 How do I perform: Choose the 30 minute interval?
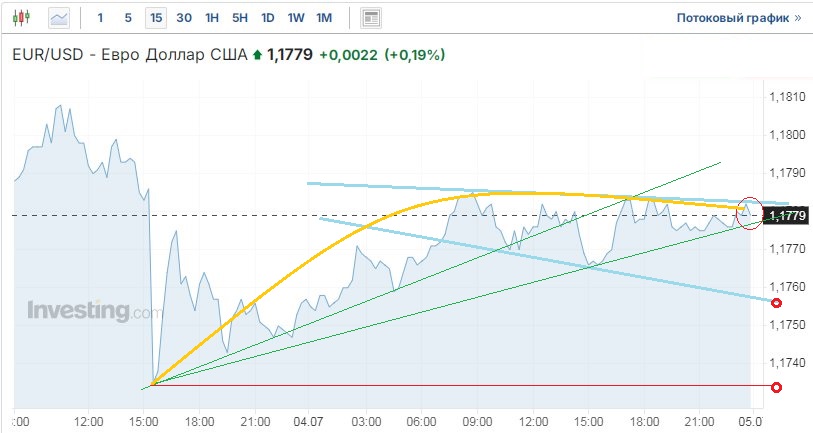(x=184, y=18)
